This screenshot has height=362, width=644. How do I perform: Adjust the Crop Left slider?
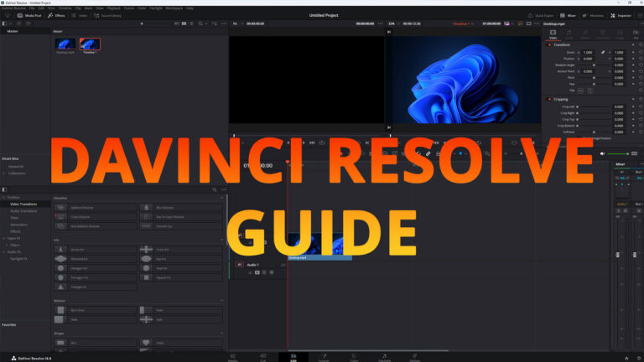(594, 106)
